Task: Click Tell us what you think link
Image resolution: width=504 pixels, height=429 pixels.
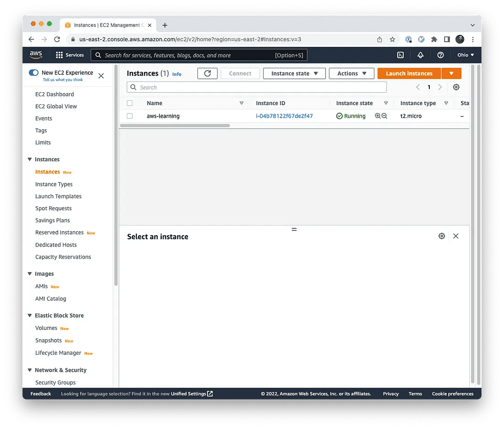Action: pos(63,80)
